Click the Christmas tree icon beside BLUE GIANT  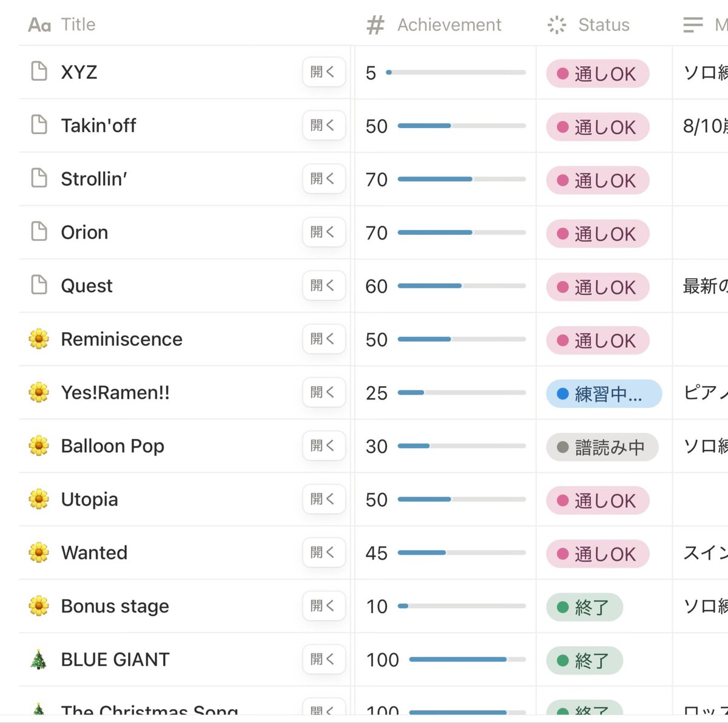(x=39, y=659)
